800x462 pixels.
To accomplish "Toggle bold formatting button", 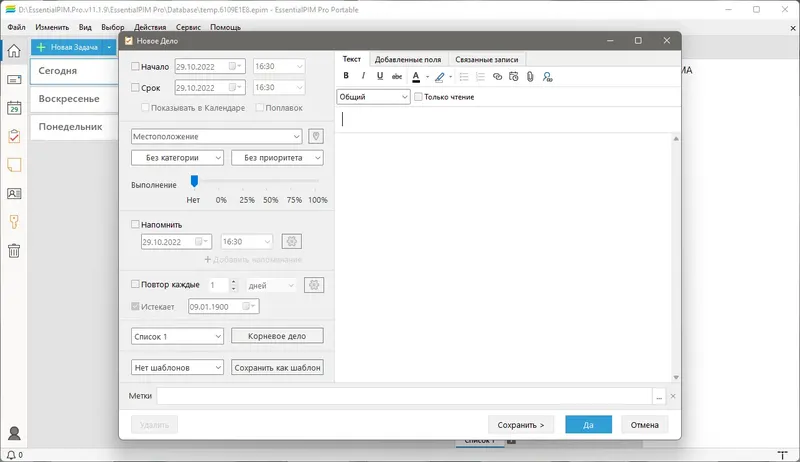I will coord(346,76).
